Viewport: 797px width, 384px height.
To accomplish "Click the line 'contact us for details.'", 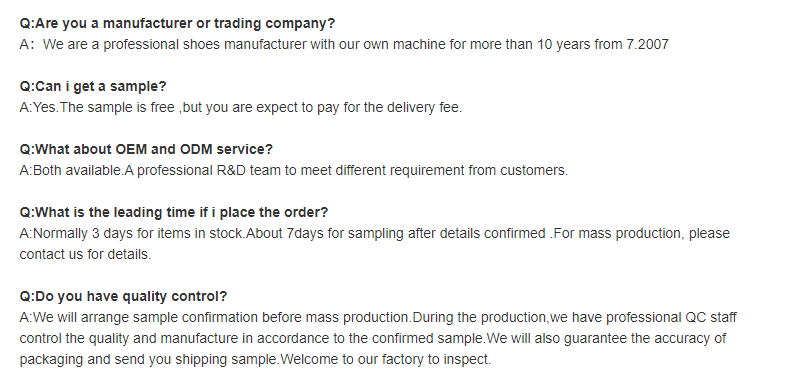I will [85, 254].
